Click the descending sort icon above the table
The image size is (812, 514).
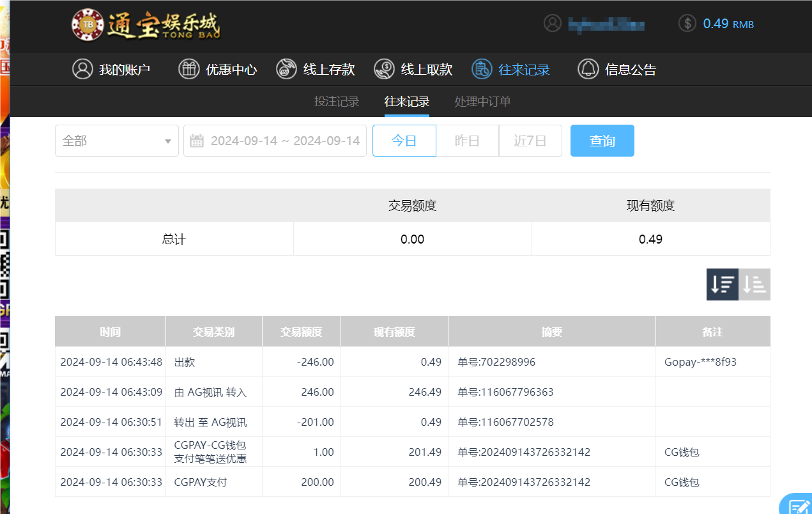pos(723,284)
